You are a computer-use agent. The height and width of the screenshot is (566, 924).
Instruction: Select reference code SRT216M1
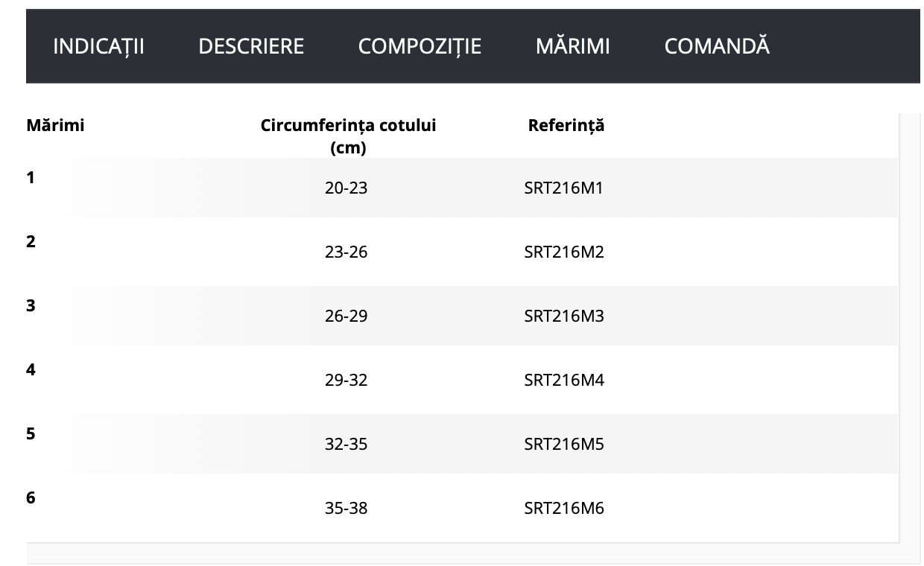(x=563, y=188)
